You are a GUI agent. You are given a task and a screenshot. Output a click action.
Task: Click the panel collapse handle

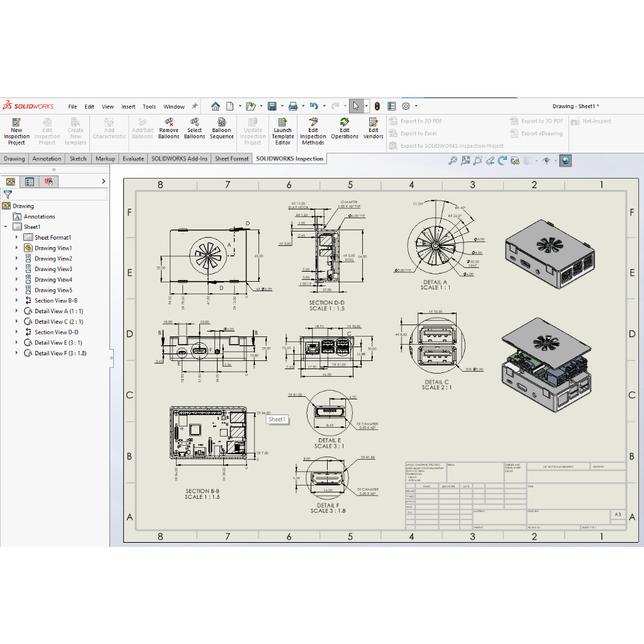click(x=111, y=358)
